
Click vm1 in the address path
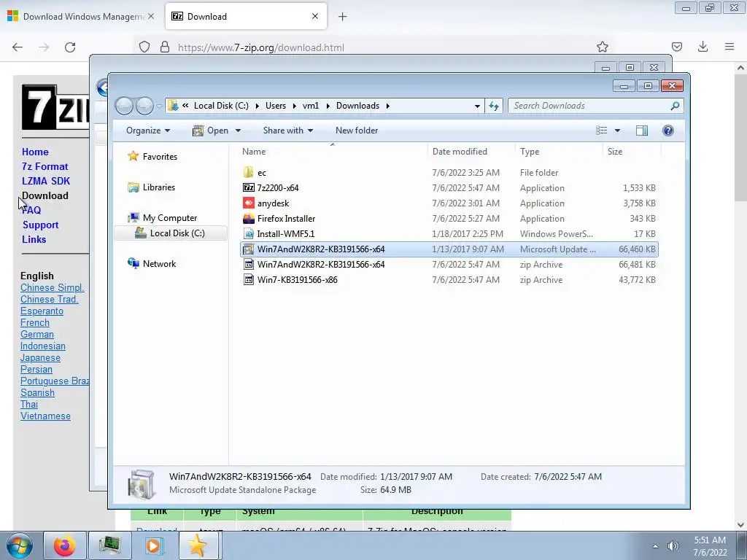tap(311, 106)
